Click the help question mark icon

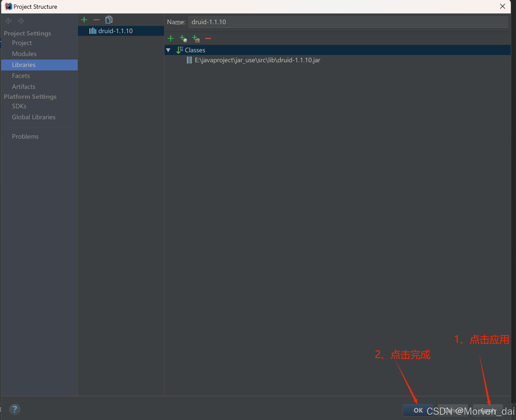coord(15,409)
